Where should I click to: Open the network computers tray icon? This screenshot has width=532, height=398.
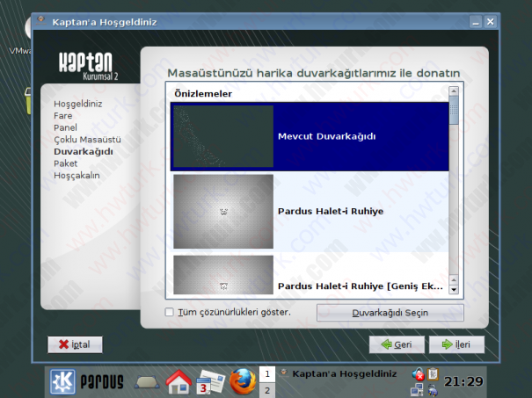pyautogui.click(x=417, y=390)
